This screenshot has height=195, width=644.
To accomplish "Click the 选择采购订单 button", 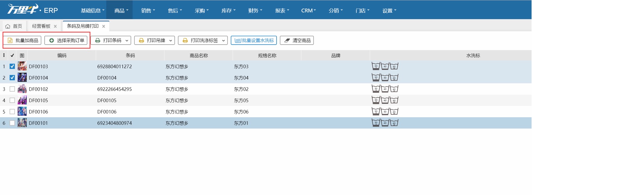I will (x=66, y=41).
